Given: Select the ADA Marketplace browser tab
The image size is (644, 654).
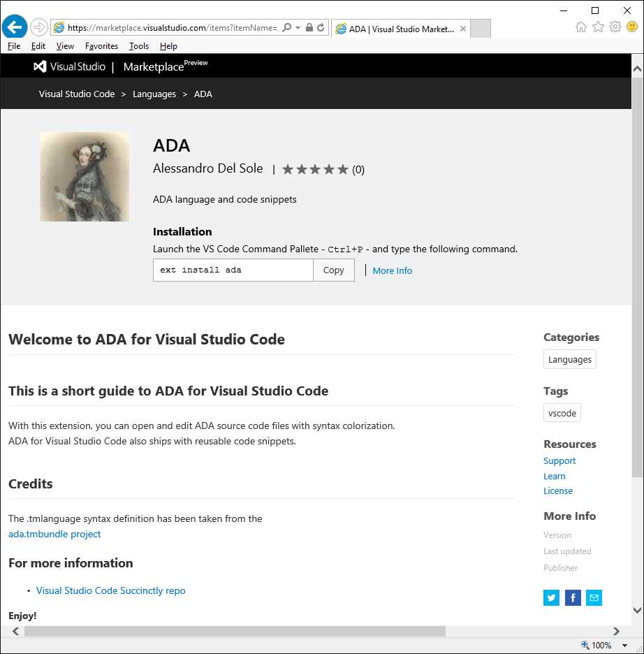Looking at the screenshot, I should pyautogui.click(x=398, y=29).
